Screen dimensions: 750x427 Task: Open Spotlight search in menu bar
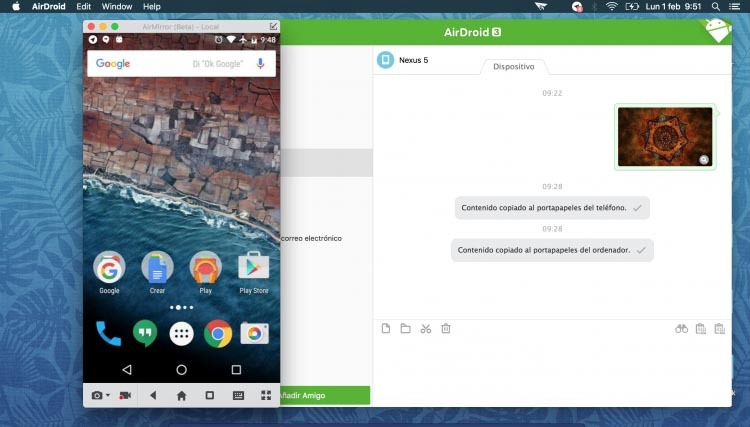(716, 7)
